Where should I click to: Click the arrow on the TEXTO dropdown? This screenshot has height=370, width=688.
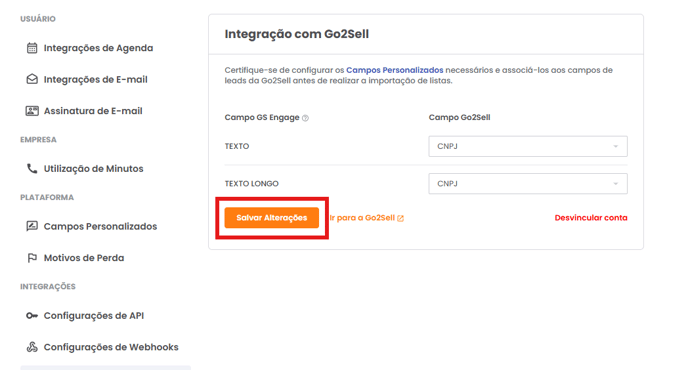[x=616, y=146]
